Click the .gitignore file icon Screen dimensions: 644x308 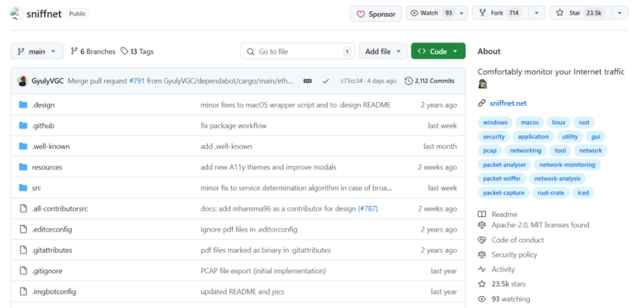[23, 271]
